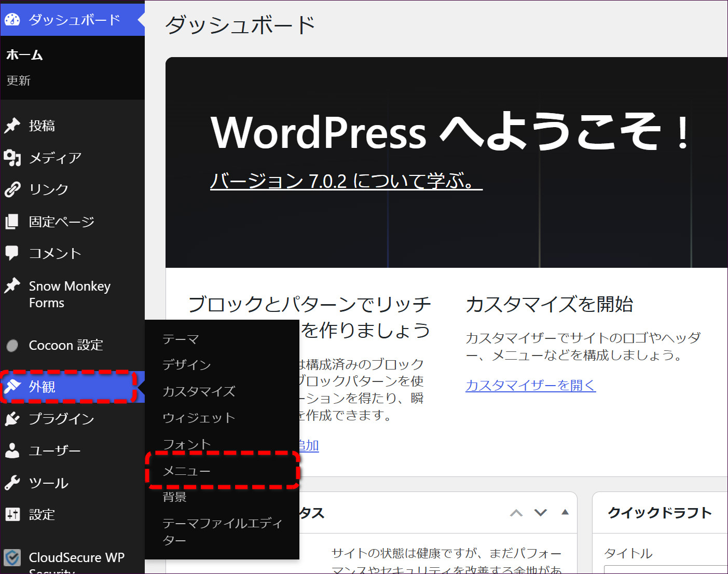Click the media icon beside メディア
Screen dimensions: 728x574
click(12, 158)
